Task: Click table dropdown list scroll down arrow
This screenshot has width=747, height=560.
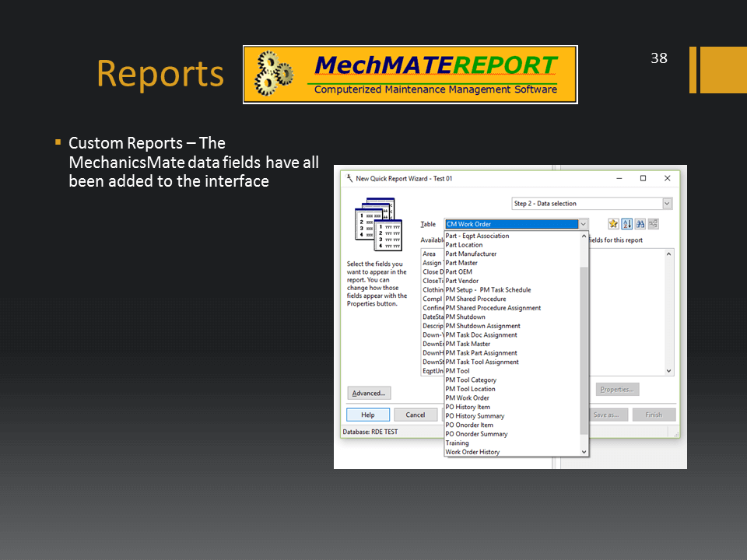Action: point(584,452)
